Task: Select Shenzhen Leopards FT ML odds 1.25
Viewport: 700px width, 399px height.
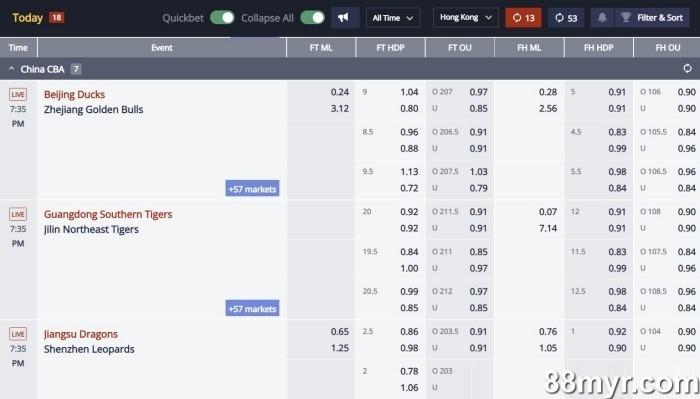Action: click(x=340, y=348)
